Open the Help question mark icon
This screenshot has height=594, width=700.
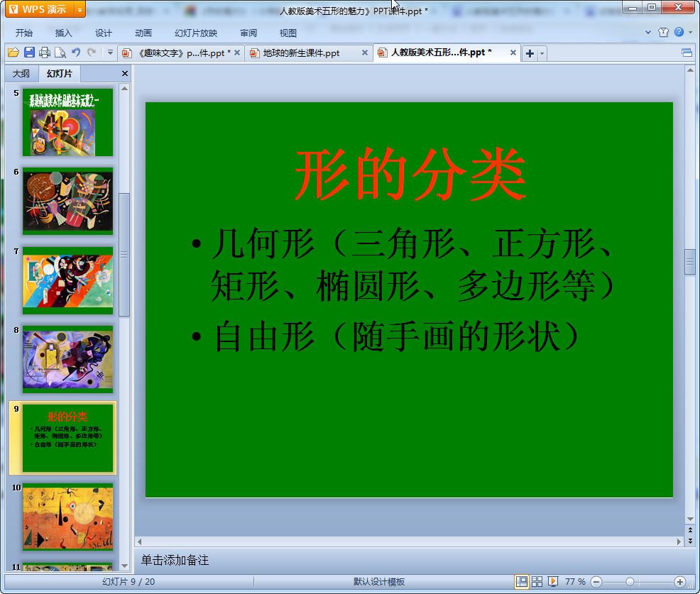[679, 32]
